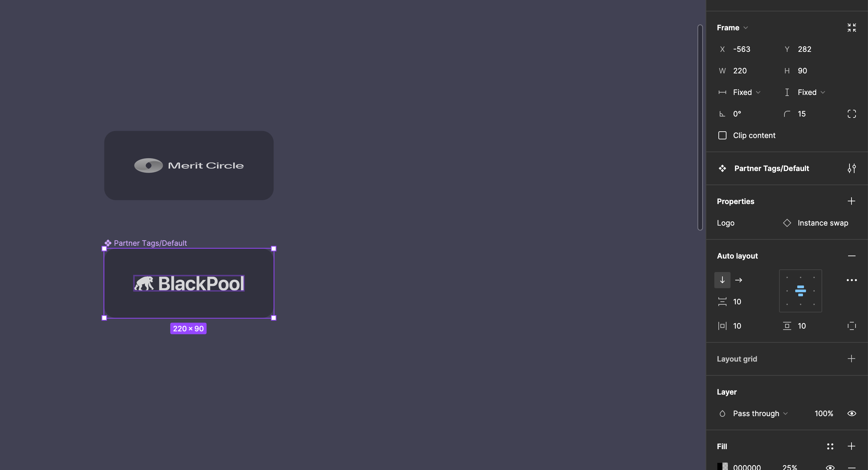
Task: Edit the X position field -563
Action: click(x=742, y=49)
